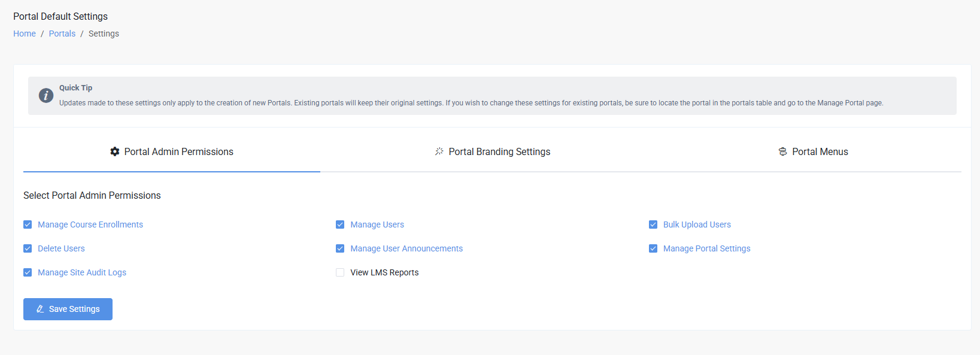The image size is (980, 355).
Task: Toggle the Bulk Upload Users checkbox
Action: point(653,224)
